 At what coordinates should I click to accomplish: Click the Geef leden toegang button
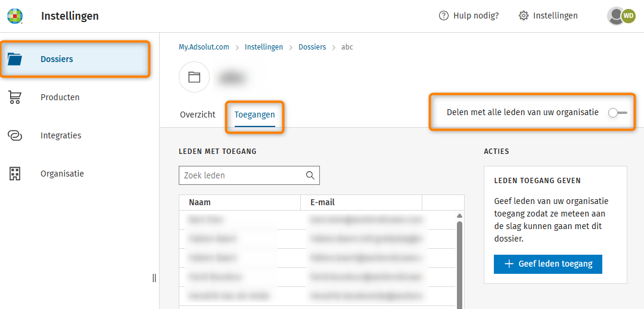click(547, 264)
